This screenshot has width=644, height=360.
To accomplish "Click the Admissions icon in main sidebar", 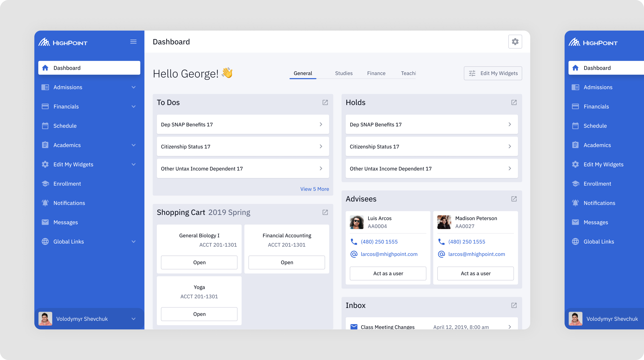I will click(45, 87).
